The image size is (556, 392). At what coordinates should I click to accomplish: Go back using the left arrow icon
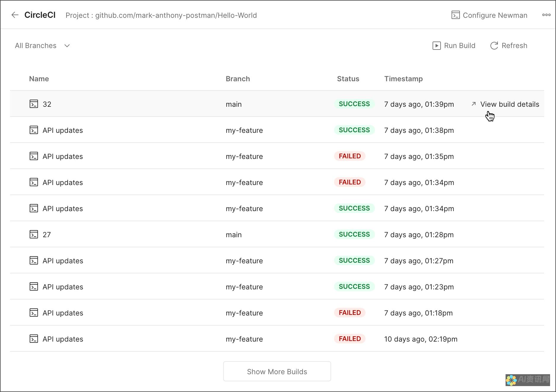(x=15, y=15)
